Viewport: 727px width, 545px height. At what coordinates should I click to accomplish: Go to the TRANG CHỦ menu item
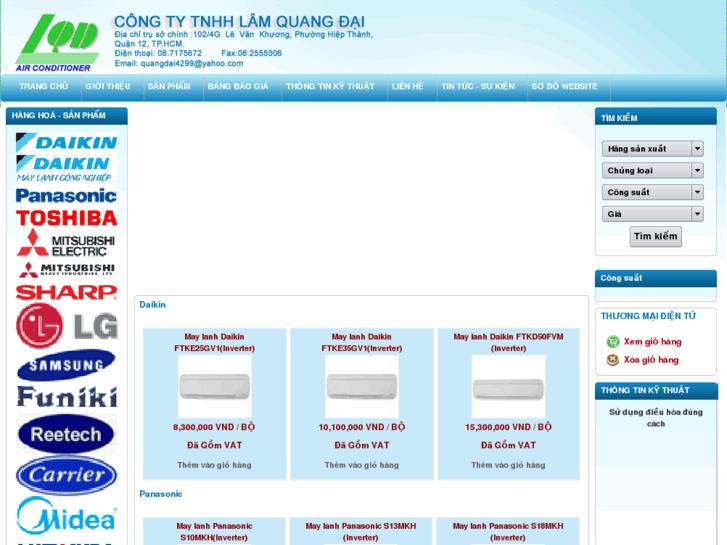(x=43, y=86)
